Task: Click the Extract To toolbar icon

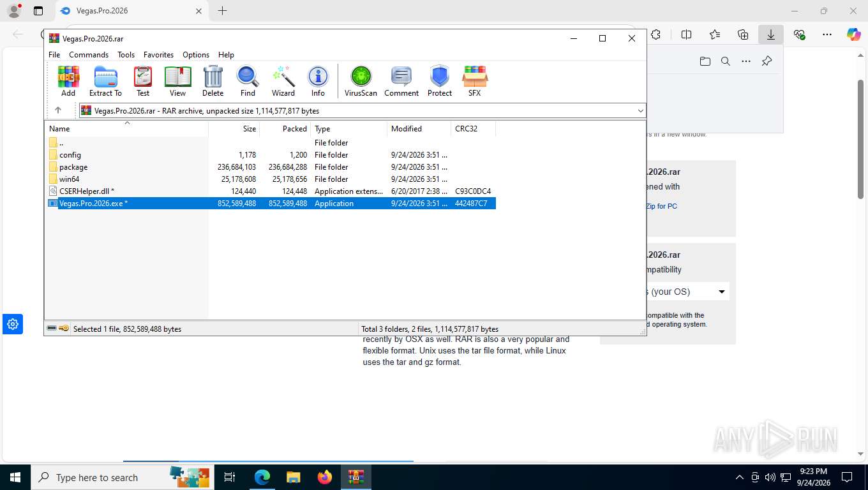Action: pyautogui.click(x=105, y=81)
